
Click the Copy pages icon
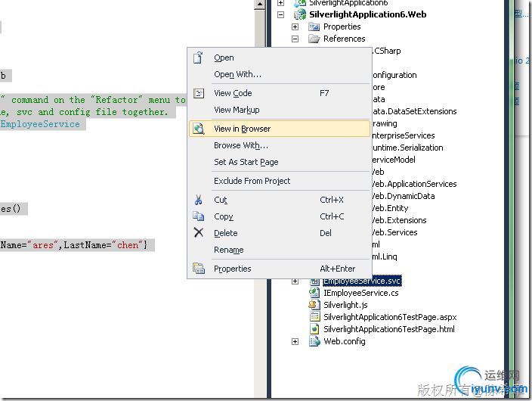click(x=199, y=216)
